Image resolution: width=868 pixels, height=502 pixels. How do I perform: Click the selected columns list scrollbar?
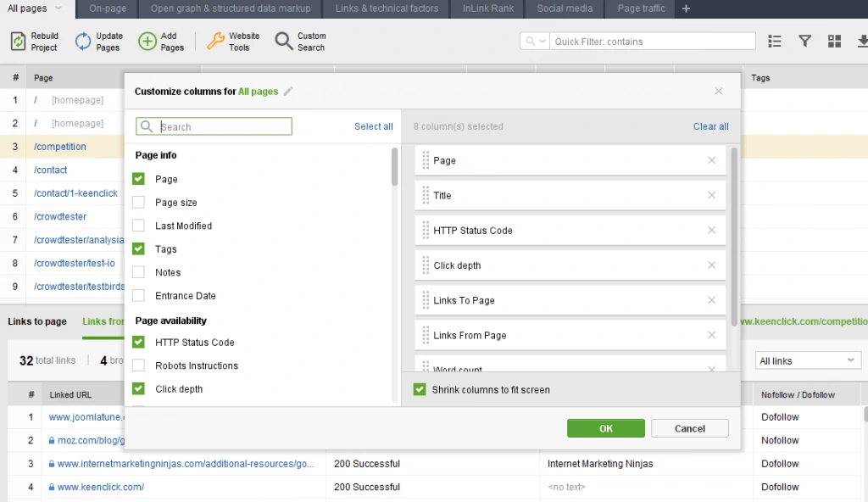coord(735,237)
